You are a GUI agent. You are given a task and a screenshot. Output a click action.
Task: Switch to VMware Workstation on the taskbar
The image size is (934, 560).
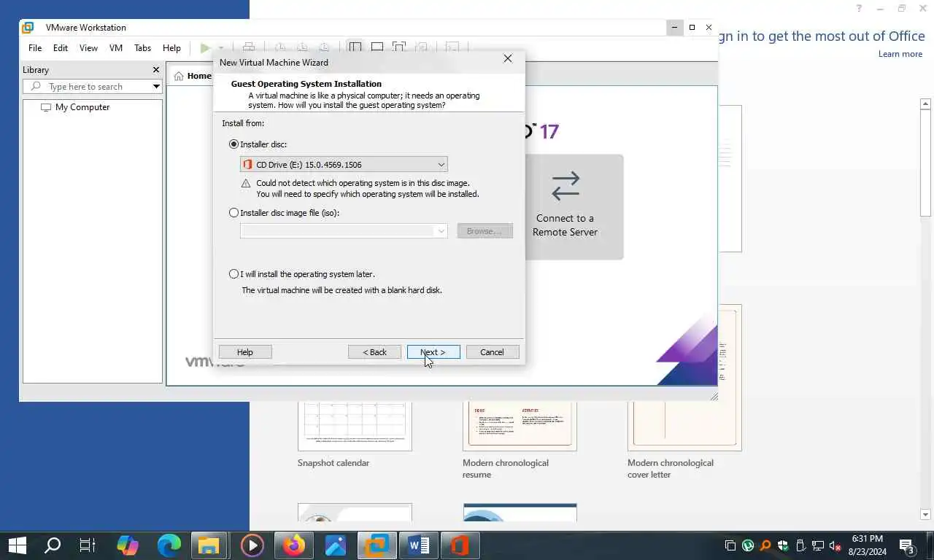tap(377, 545)
